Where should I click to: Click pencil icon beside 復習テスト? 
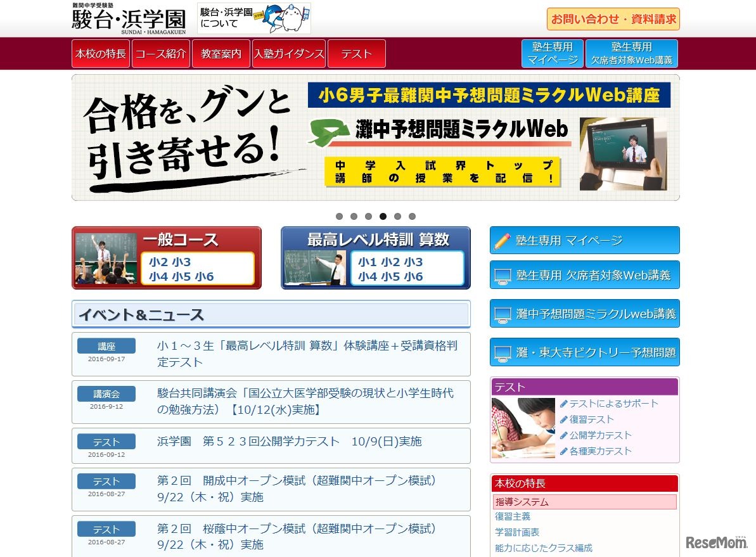click(x=563, y=419)
